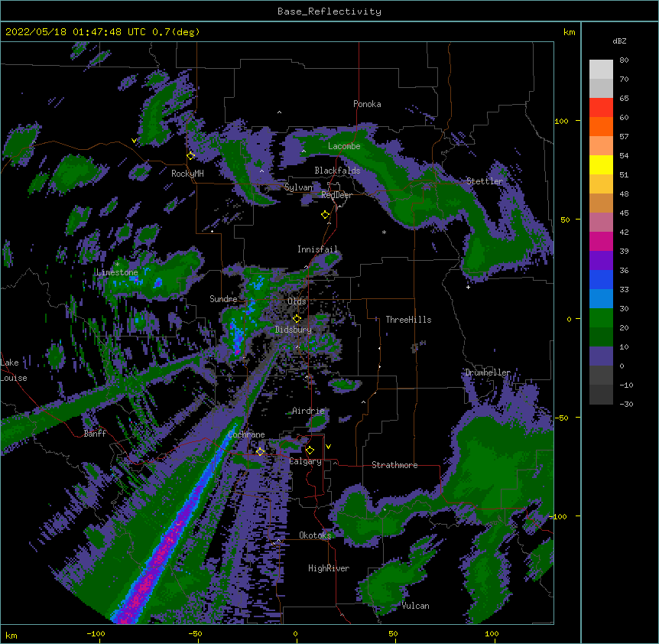Click the Banff label

(95, 434)
